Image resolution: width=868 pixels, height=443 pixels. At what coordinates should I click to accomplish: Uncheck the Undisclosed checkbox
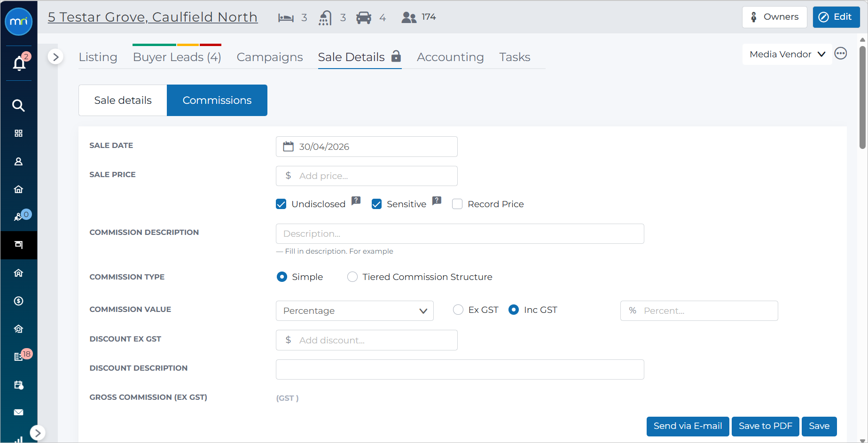[281, 204]
